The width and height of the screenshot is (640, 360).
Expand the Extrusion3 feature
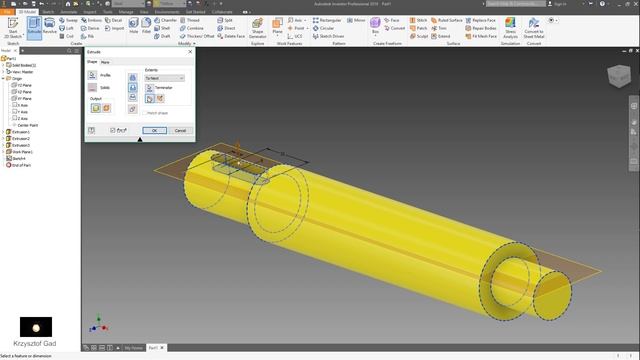pos(3,145)
